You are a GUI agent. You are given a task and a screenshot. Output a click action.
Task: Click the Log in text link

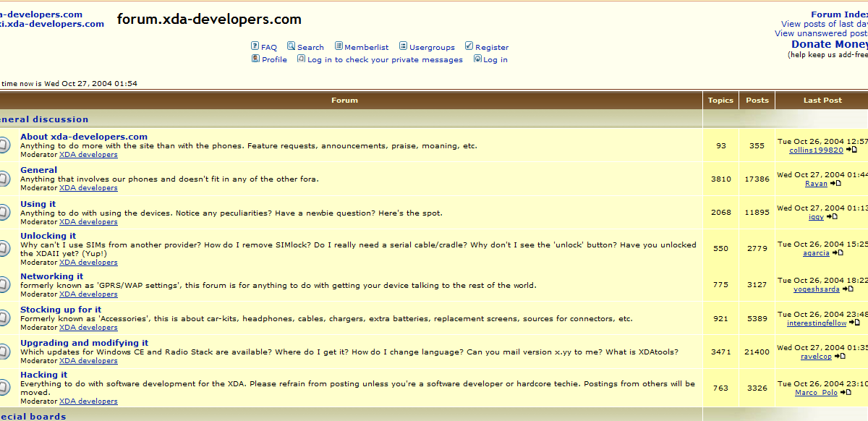495,60
